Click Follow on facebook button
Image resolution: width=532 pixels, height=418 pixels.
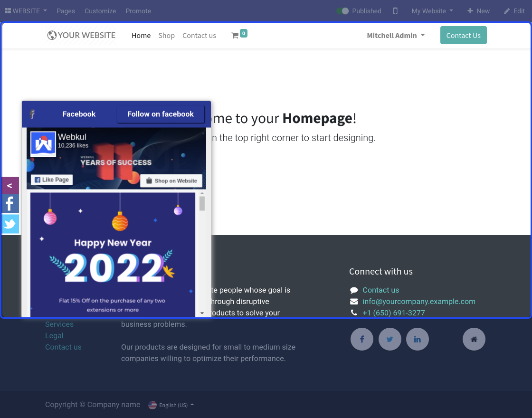tap(161, 114)
